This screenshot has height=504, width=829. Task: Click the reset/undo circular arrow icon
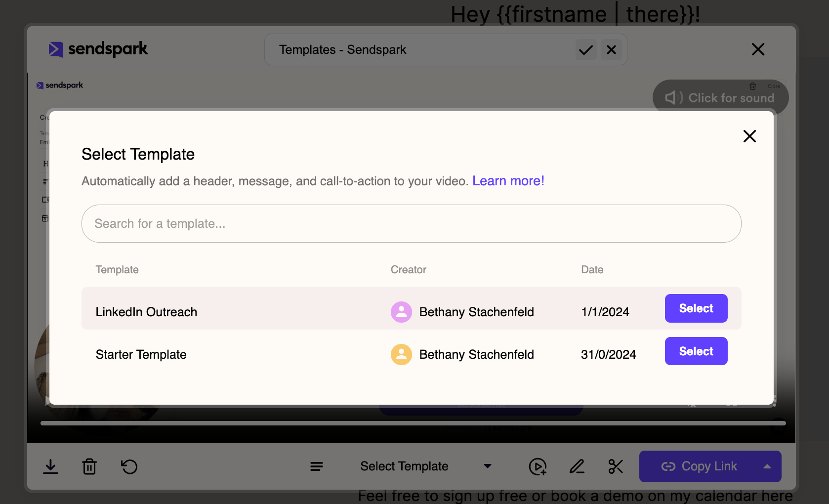click(x=129, y=466)
